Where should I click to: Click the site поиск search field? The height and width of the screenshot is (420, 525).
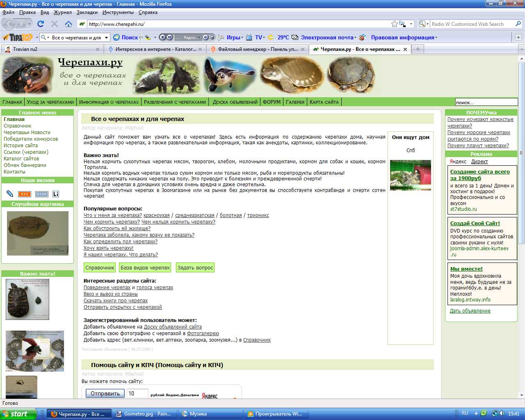point(486,103)
